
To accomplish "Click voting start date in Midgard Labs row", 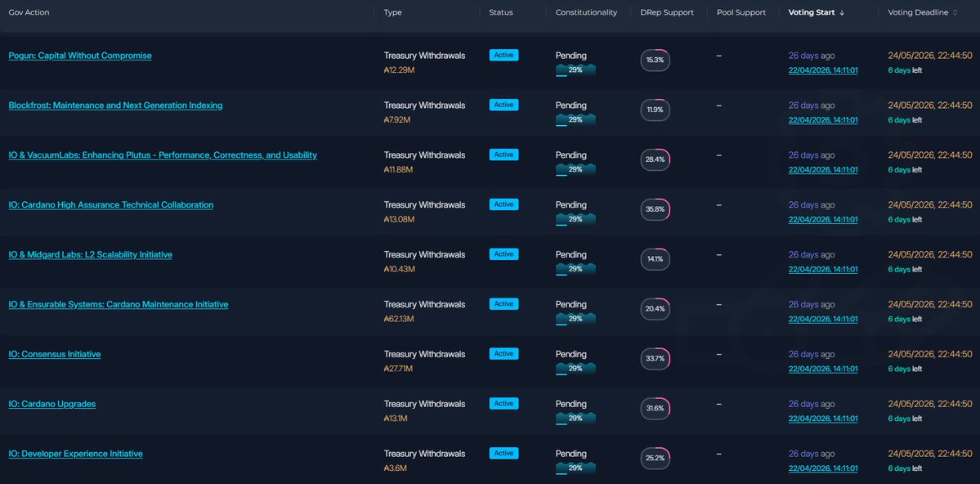I will (822, 270).
